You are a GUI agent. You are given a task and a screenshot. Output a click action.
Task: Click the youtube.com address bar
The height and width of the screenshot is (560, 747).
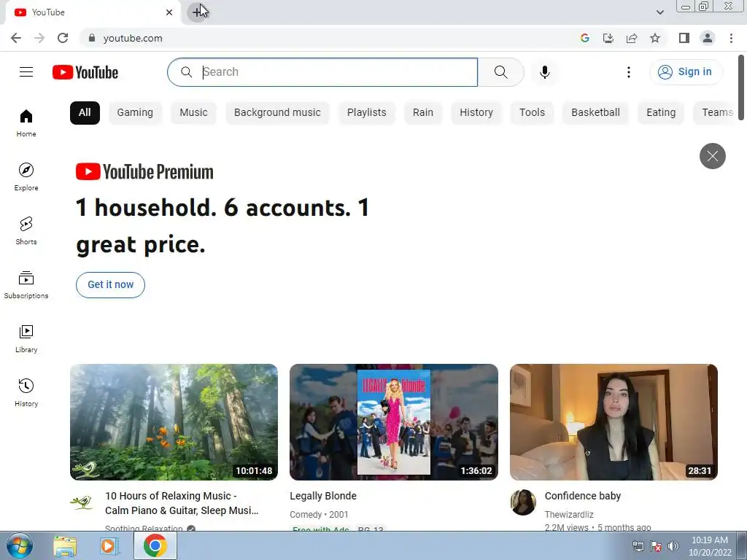click(x=329, y=38)
